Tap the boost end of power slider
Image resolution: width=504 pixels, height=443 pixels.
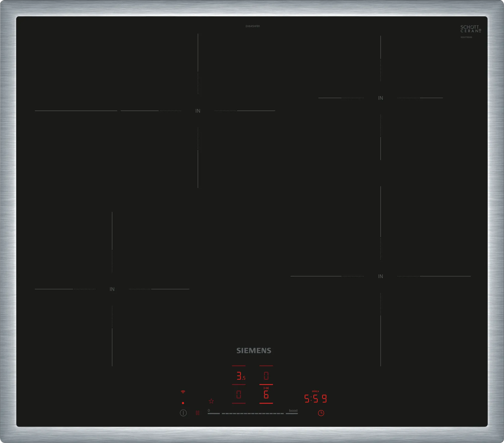pos(292,413)
